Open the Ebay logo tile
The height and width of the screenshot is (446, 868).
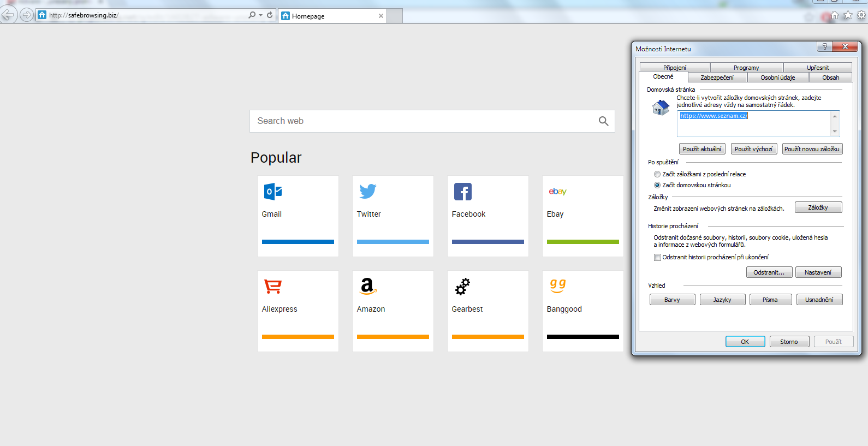[x=558, y=192]
